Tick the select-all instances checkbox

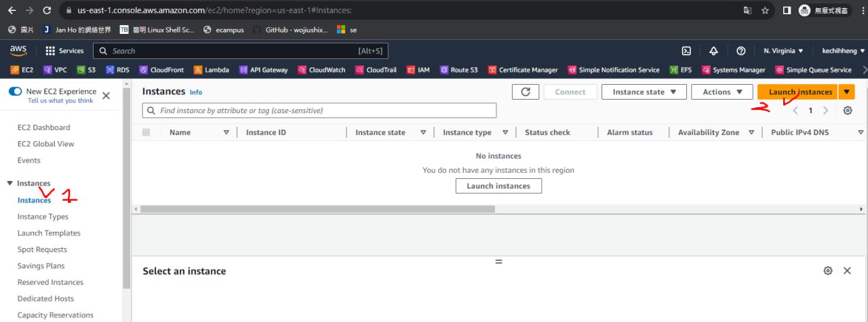tap(146, 132)
